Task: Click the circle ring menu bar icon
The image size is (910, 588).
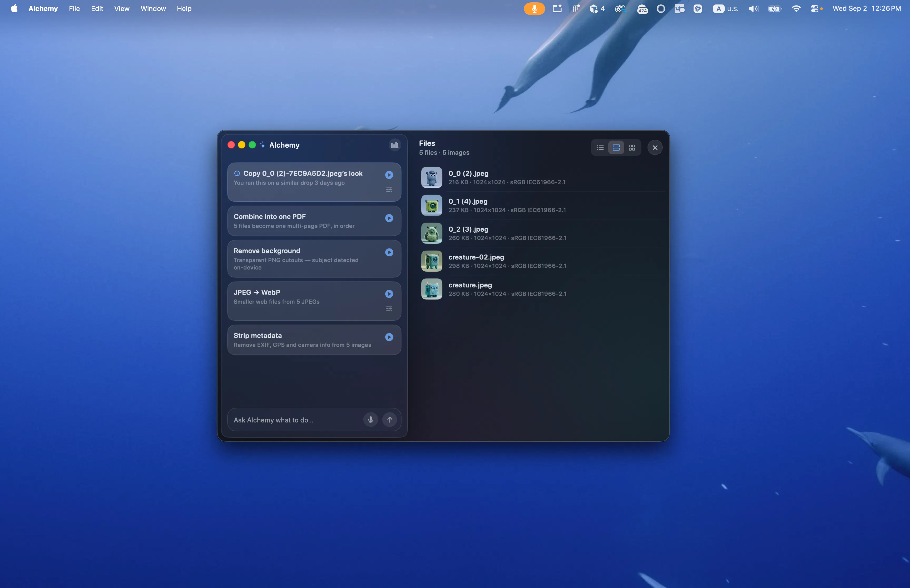Action: [x=661, y=8]
